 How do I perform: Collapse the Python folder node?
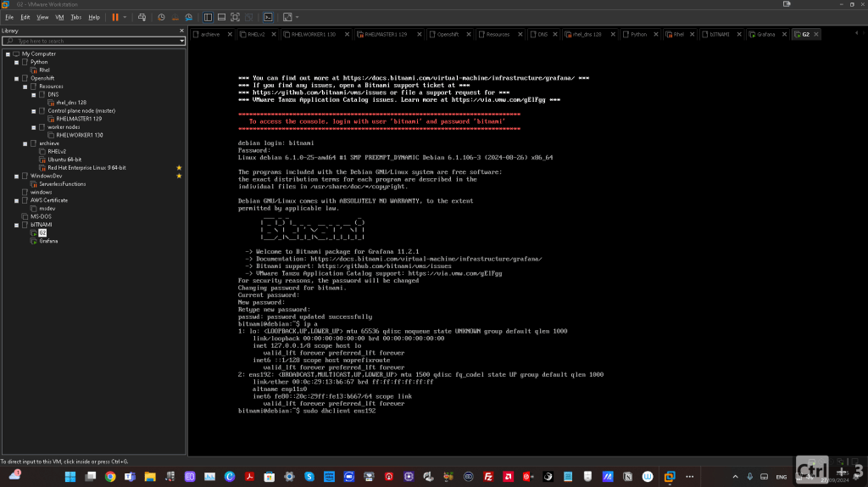[17, 62]
